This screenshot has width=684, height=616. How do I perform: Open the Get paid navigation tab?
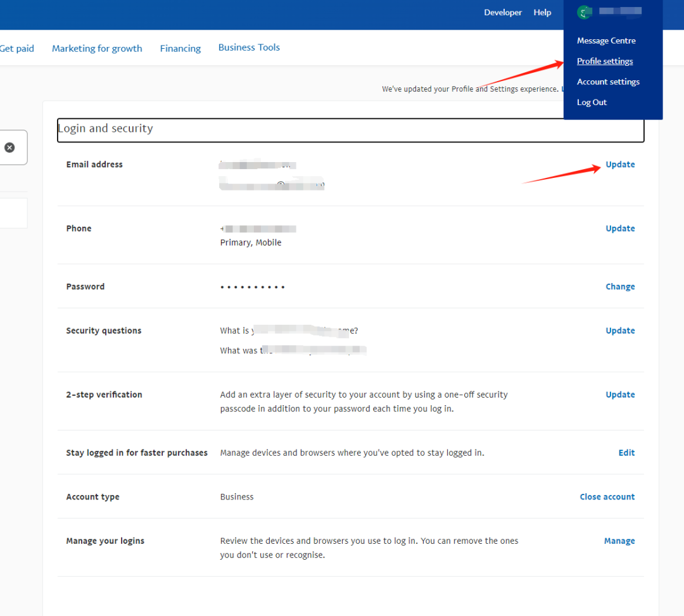click(17, 48)
